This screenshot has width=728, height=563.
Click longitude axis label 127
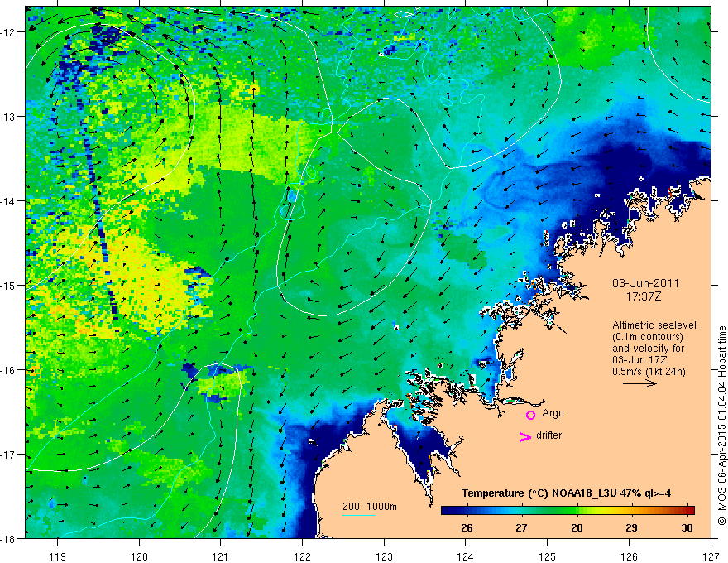(x=711, y=556)
